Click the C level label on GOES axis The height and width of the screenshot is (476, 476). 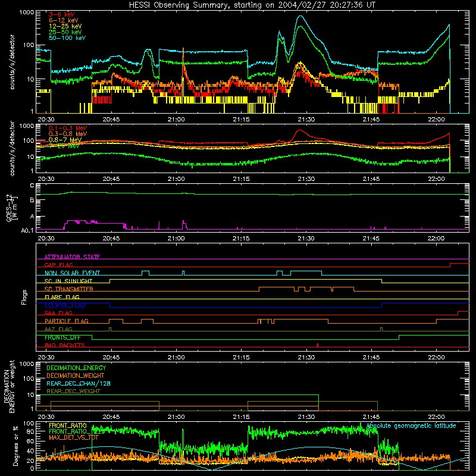32,186
